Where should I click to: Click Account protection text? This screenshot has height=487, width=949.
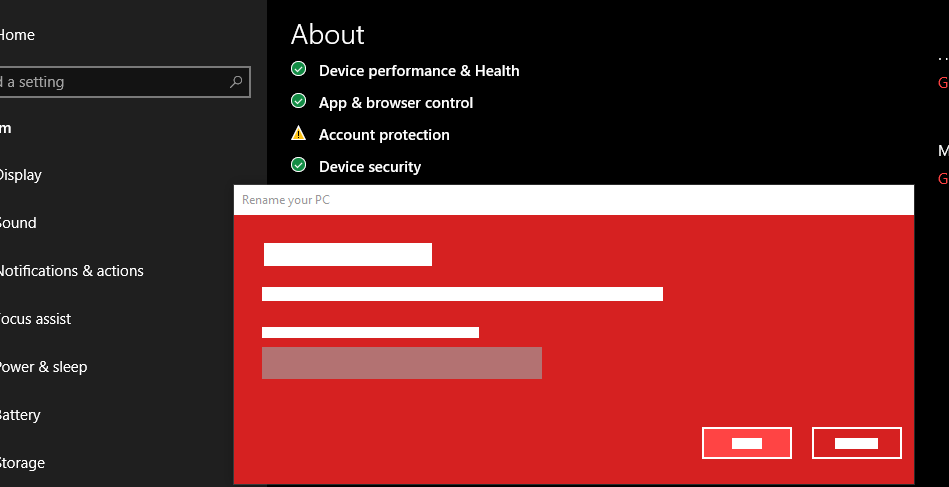384,135
